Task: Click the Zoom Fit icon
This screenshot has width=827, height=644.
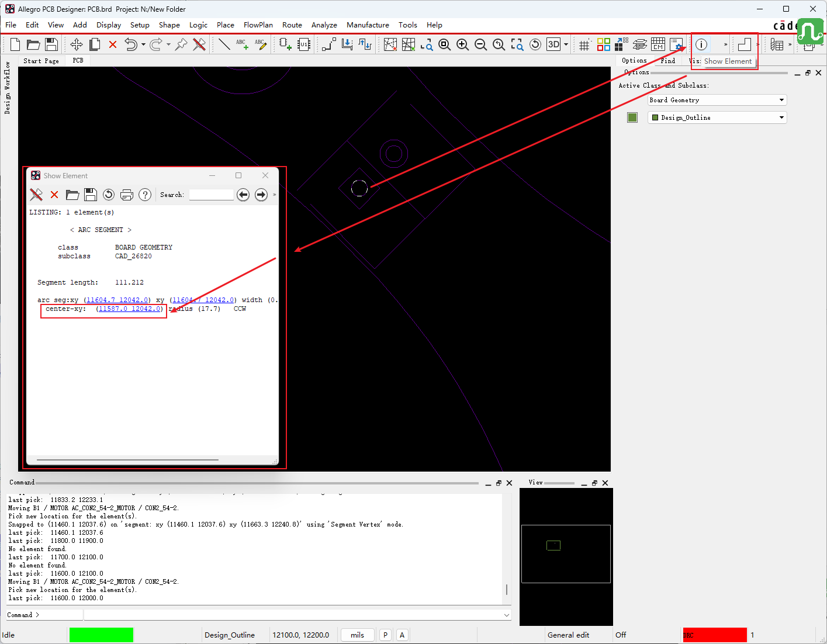Action: pyautogui.click(x=445, y=44)
